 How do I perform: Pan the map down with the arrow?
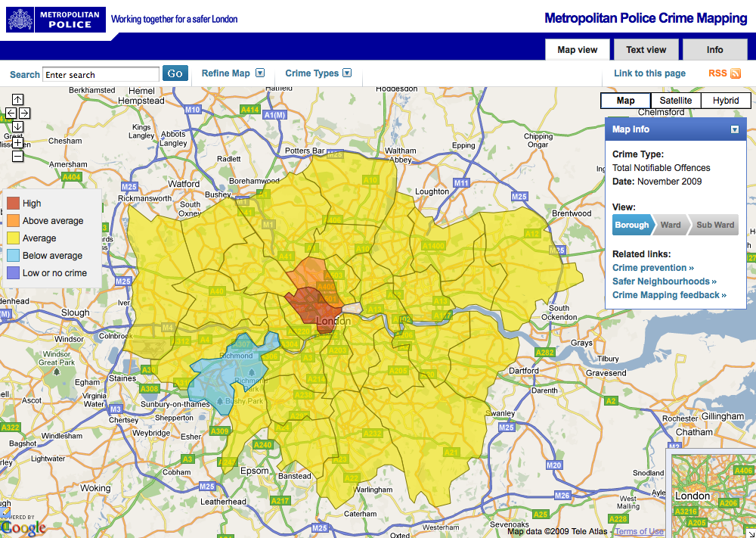(x=17, y=127)
